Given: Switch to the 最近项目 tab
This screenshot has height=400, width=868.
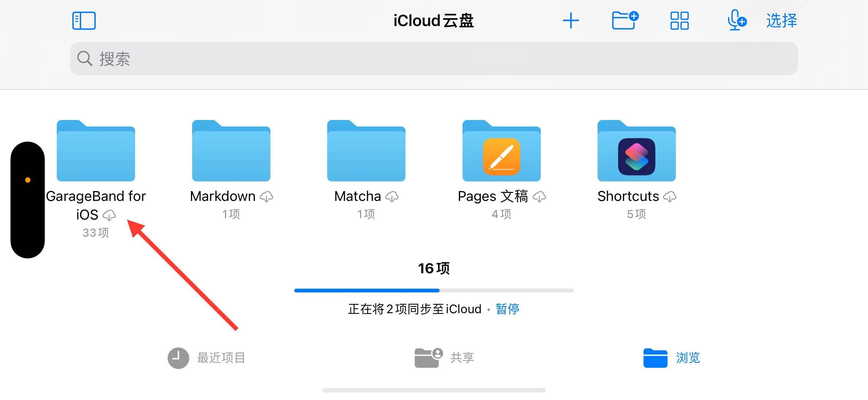Looking at the screenshot, I should (206, 358).
